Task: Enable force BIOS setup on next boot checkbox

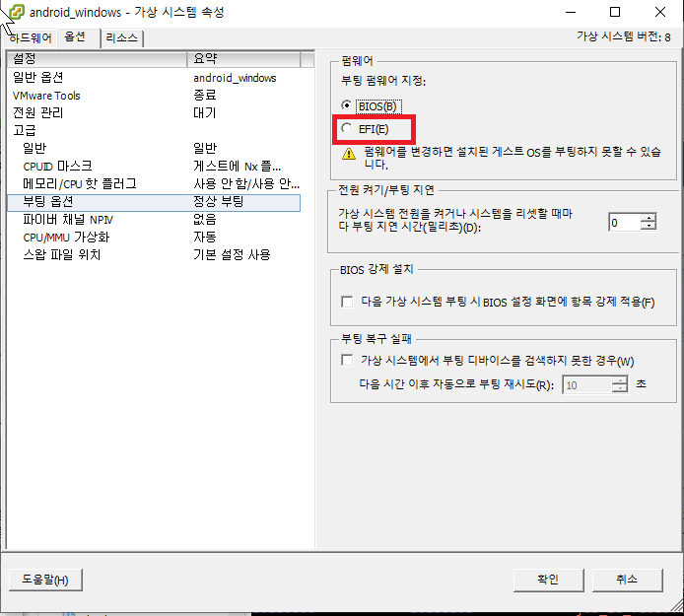Action: click(x=347, y=302)
